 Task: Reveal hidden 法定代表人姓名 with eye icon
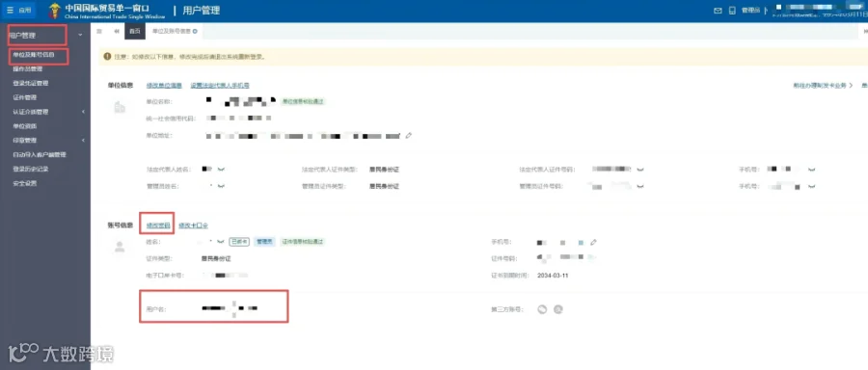coord(221,170)
